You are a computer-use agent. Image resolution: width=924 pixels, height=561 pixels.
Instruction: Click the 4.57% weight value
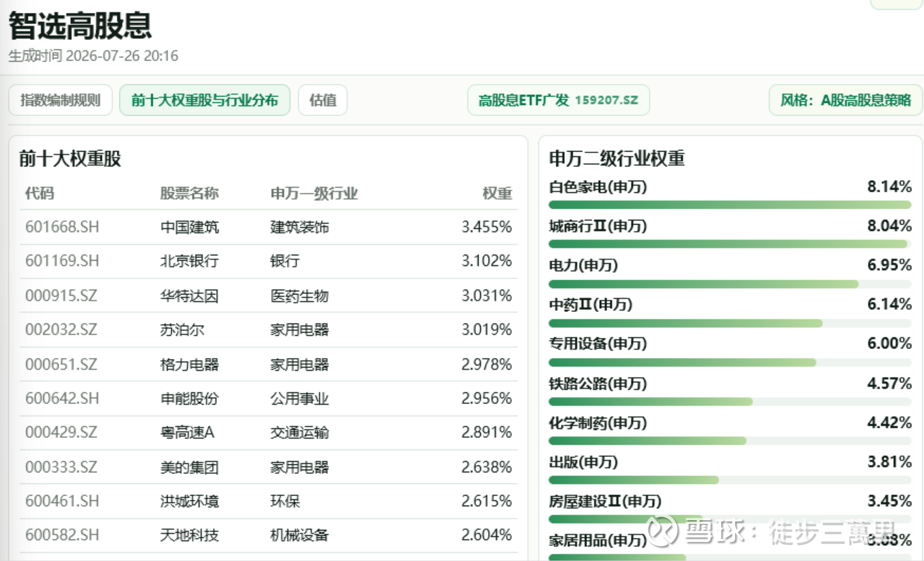click(x=889, y=383)
